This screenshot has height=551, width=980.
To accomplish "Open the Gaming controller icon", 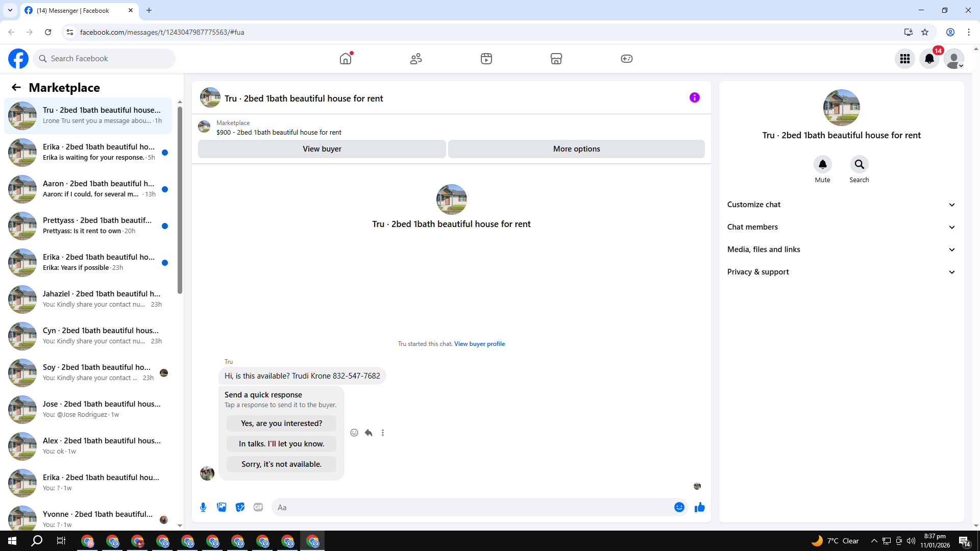I will click(x=627, y=59).
